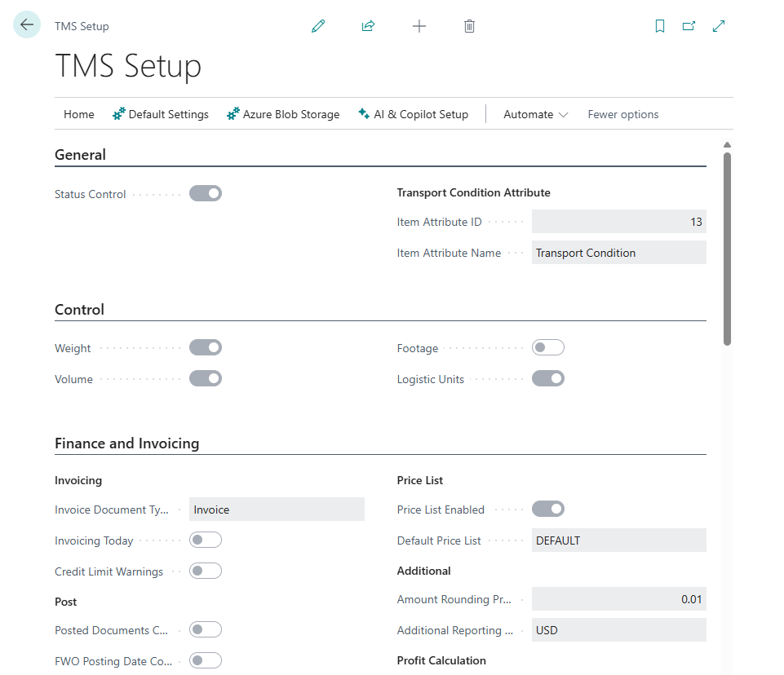Open the Default Price List field options
The width and height of the screenshot is (784, 675).
click(618, 540)
